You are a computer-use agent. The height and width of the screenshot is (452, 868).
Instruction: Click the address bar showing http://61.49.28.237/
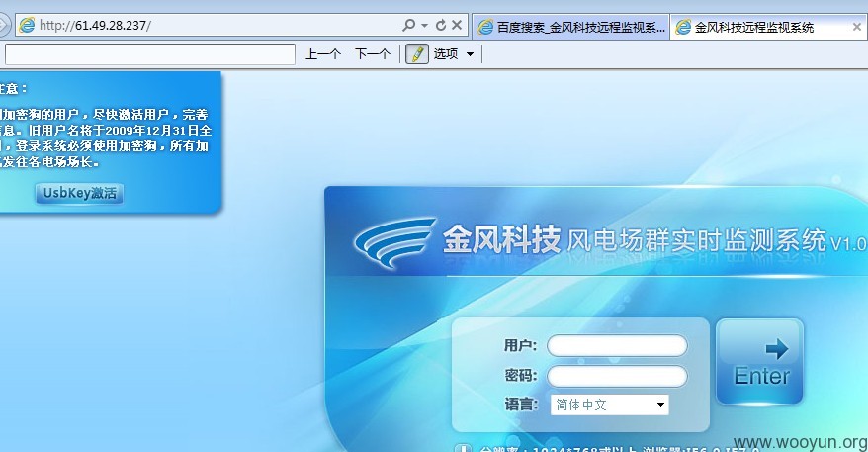click(x=241, y=26)
